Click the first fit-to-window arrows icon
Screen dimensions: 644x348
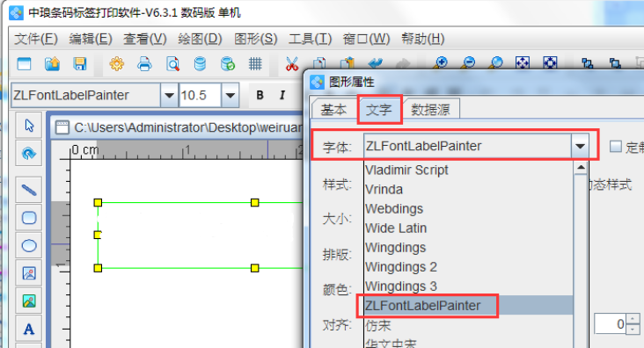tap(523, 62)
